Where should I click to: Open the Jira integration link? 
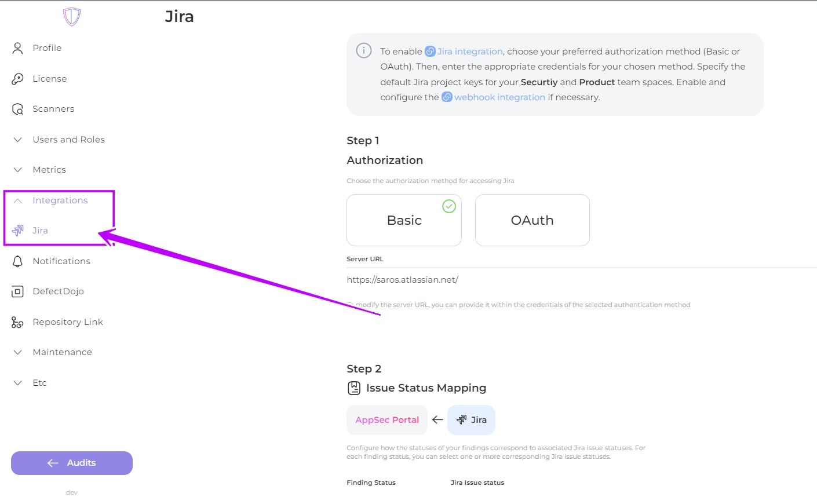click(469, 52)
